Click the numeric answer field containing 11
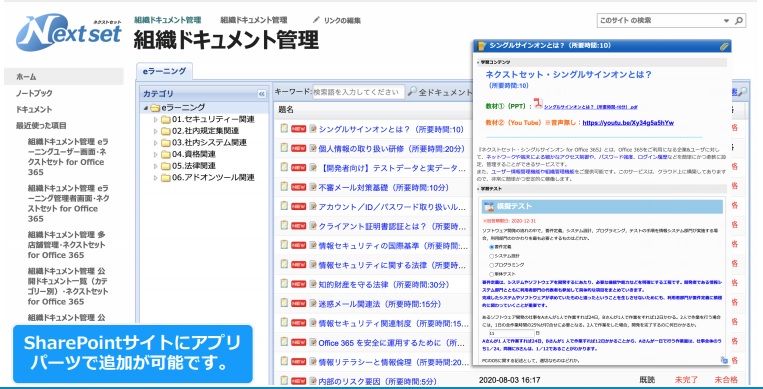Image resolution: width=763 pixels, height=389 pixels. coord(510,333)
